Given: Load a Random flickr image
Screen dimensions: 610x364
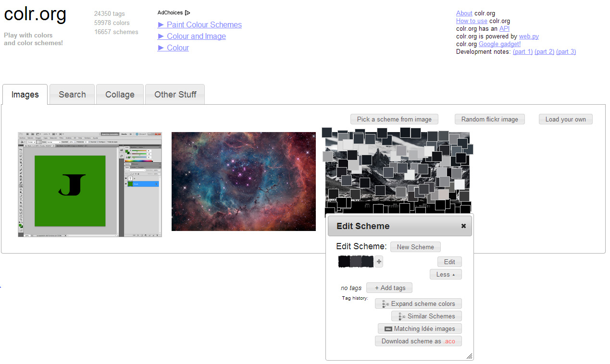Looking at the screenshot, I should (490, 119).
